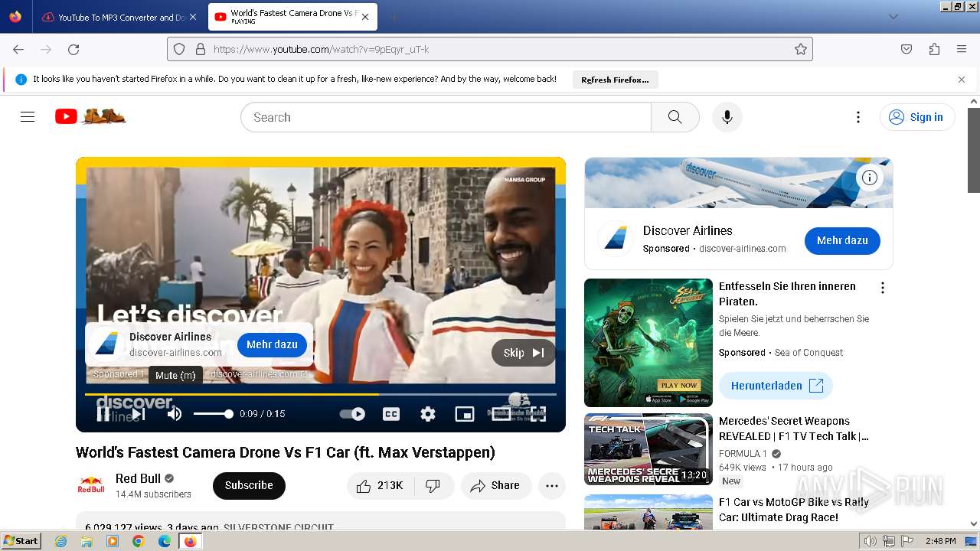This screenshot has height=551, width=980.
Task: Switch to miniplayer mode
Action: 465,414
